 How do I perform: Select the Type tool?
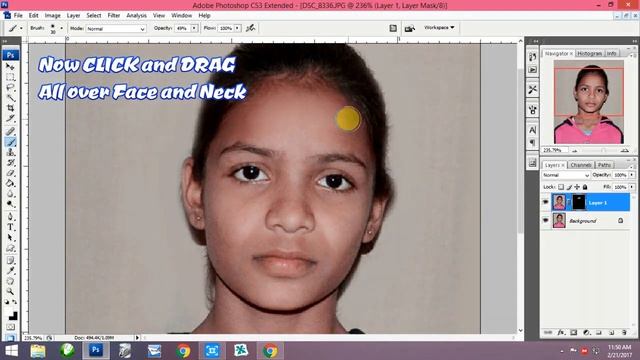pyautogui.click(x=11, y=227)
